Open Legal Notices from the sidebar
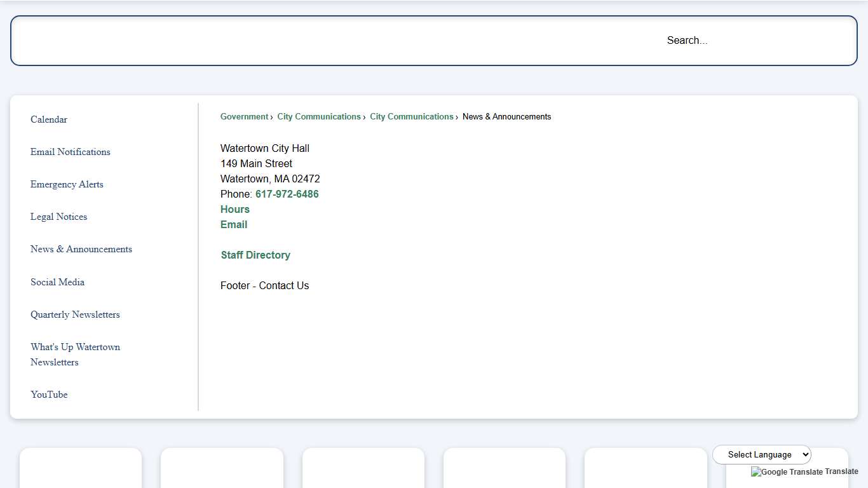 tap(58, 217)
